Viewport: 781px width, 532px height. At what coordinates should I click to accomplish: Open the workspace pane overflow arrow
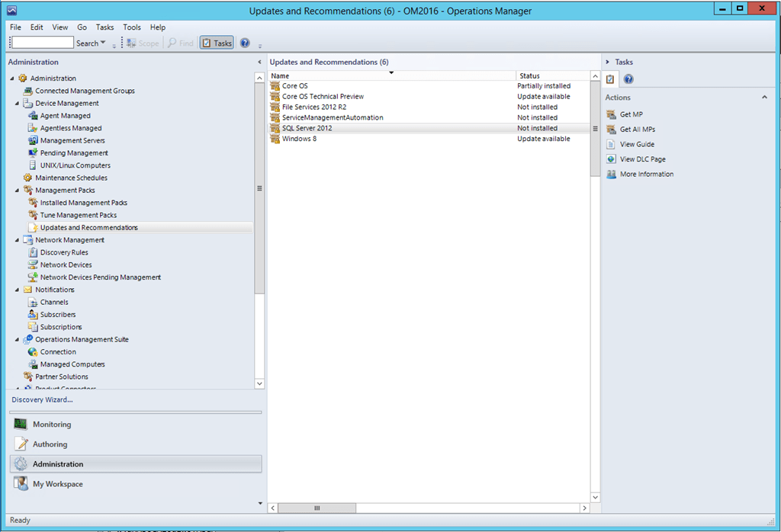tap(260, 503)
